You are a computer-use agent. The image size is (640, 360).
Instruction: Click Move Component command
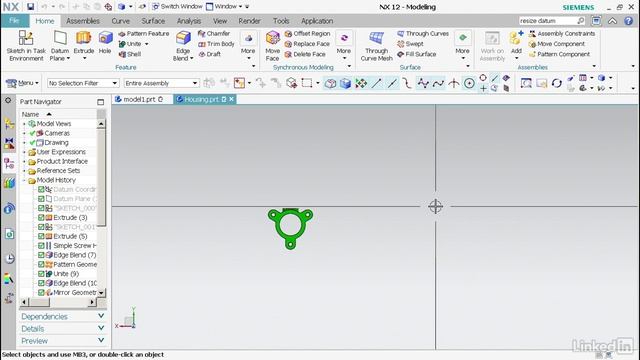pyautogui.click(x=557, y=44)
